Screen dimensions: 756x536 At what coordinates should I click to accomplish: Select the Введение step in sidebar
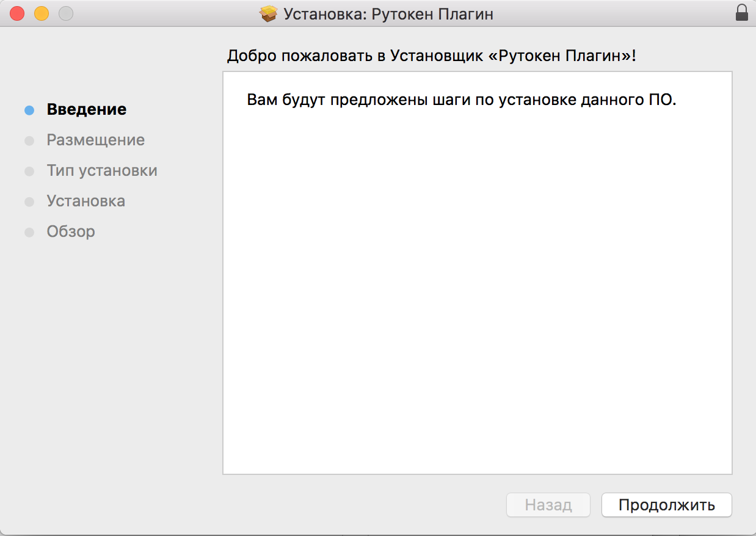pos(87,110)
